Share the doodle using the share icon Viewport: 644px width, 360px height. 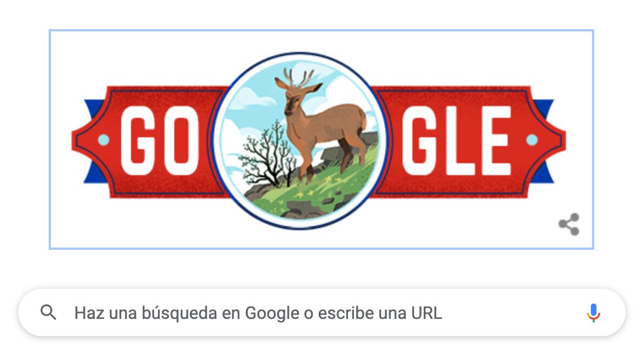[569, 224]
